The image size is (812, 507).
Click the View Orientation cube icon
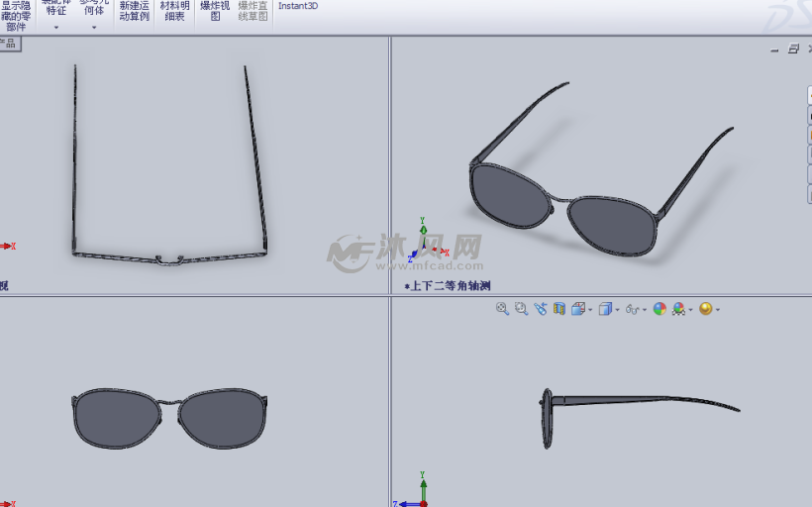click(577, 309)
